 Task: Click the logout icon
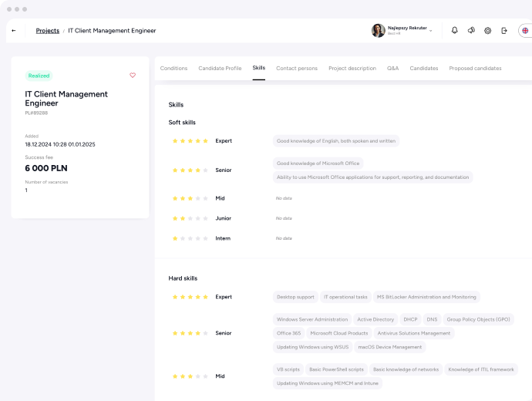pyautogui.click(x=504, y=31)
